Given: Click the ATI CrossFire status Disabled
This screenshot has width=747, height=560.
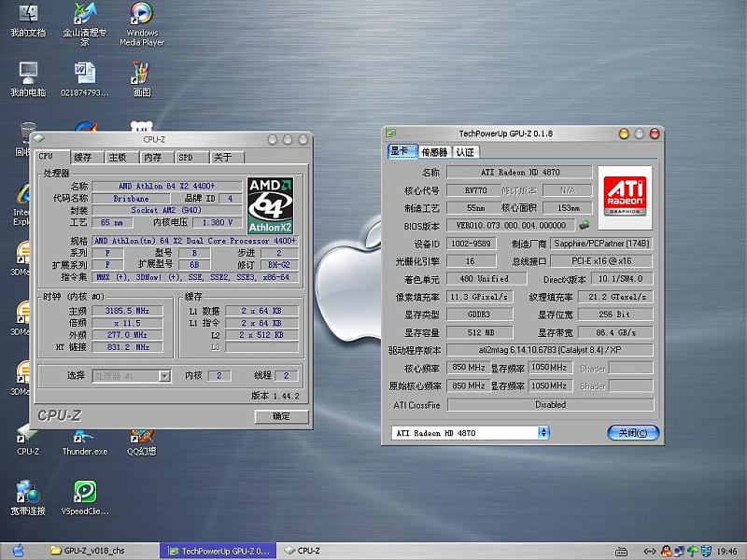Looking at the screenshot, I should [x=550, y=405].
